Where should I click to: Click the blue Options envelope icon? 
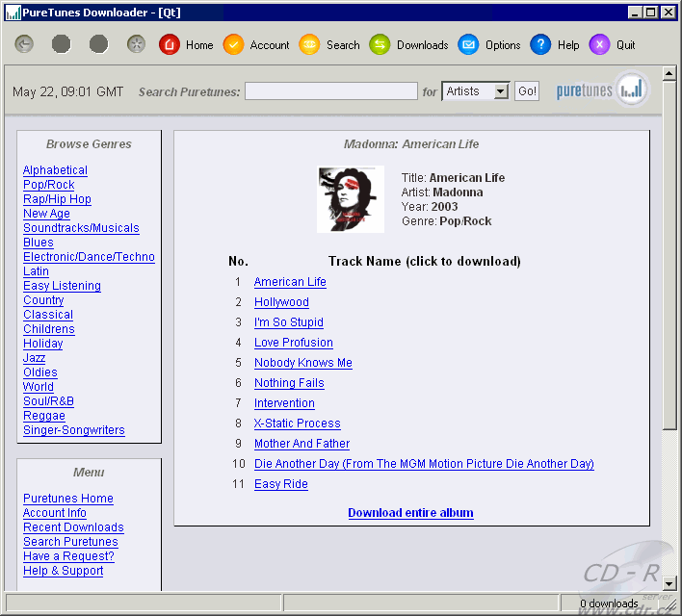point(468,44)
